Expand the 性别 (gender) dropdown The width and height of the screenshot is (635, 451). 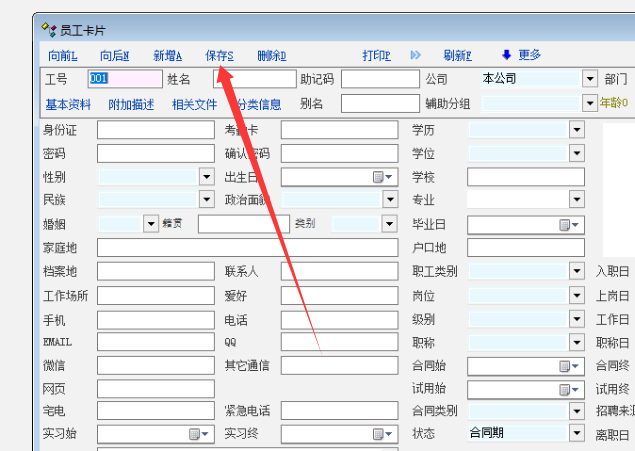(x=207, y=177)
